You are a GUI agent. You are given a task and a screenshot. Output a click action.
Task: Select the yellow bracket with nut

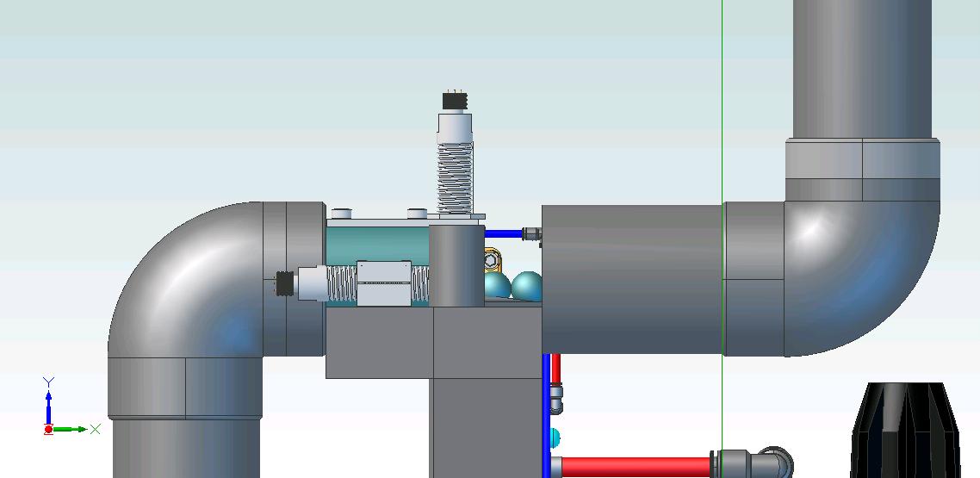493,259
